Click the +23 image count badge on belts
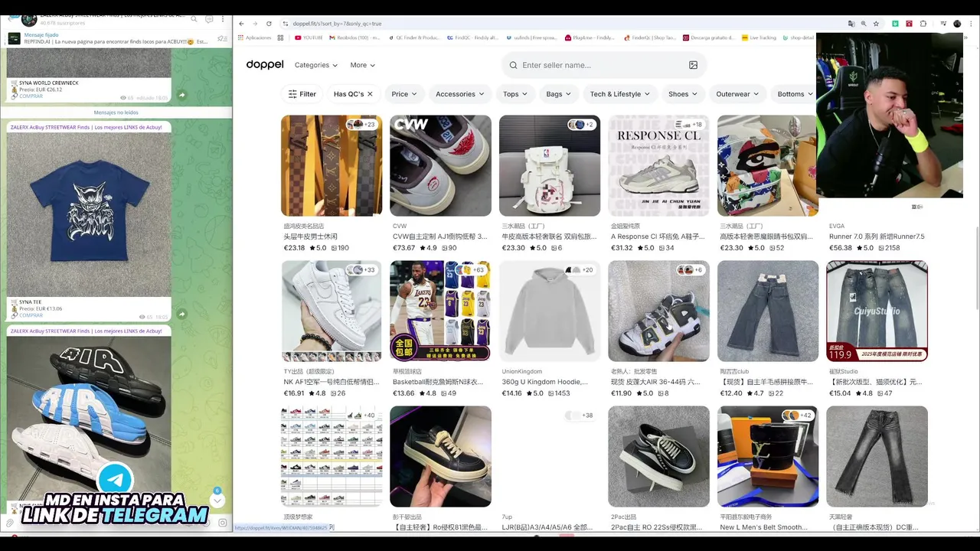This screenshot has width=980, height=551. coord(362,124)
